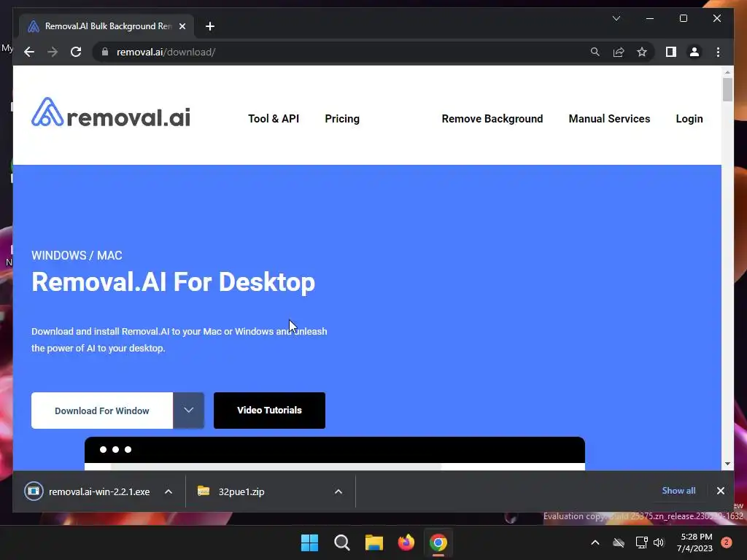Open Chrome profile menu
Image resolution: width=747 pixels, height=560 pixels.
[694, 52]
